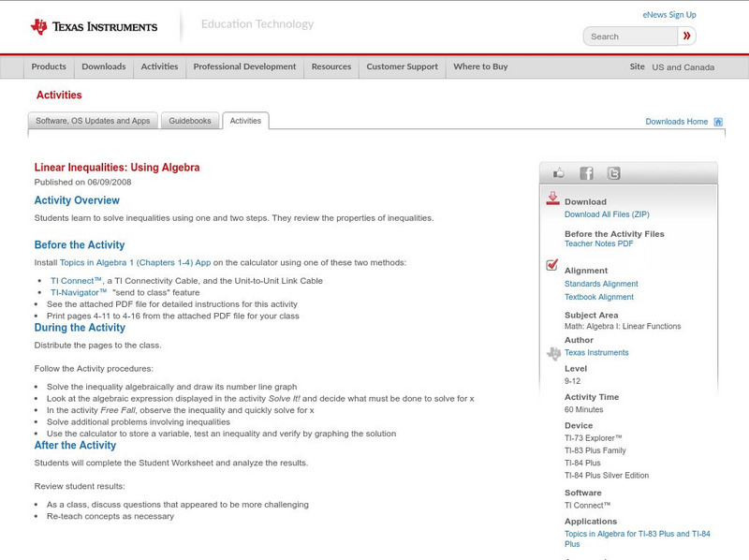Click the Downloads Home house icon
This screenshot has height=560, width=749.
718,122
